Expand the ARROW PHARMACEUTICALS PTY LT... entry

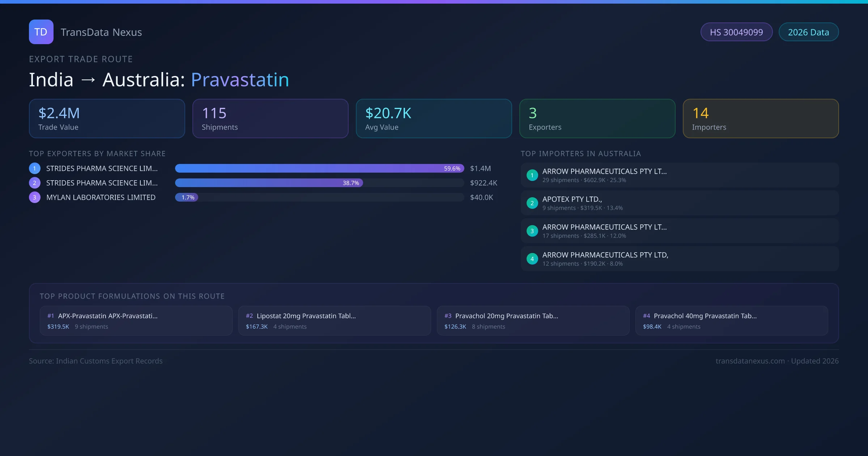coord(604,171)
